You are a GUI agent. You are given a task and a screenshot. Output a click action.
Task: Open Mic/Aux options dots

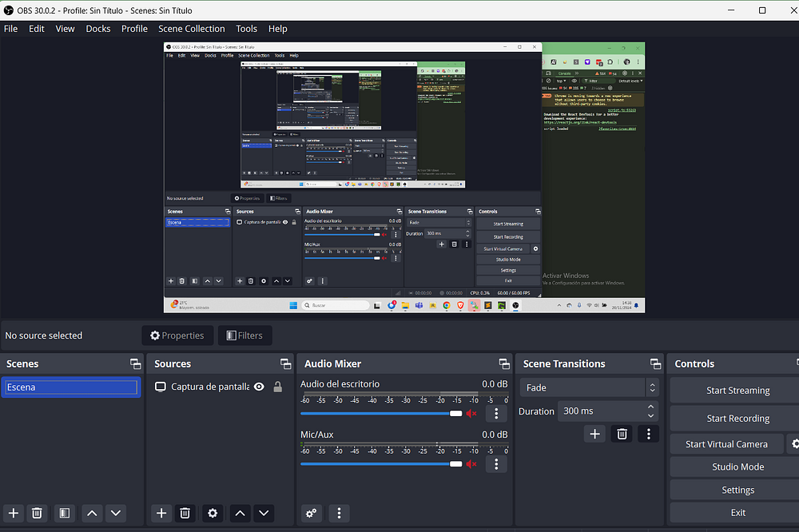click(496, 464)
